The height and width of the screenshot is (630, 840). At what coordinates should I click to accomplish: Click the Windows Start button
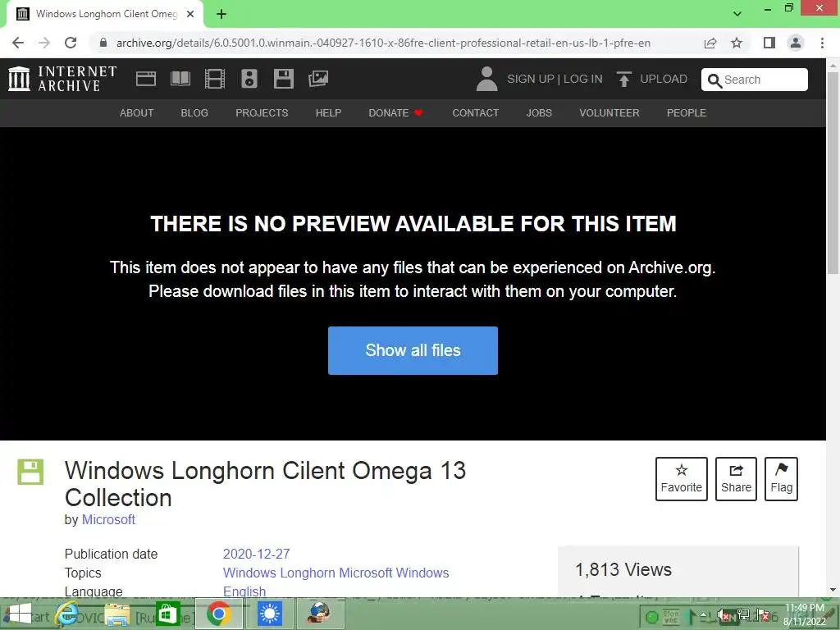coord(20,614)
